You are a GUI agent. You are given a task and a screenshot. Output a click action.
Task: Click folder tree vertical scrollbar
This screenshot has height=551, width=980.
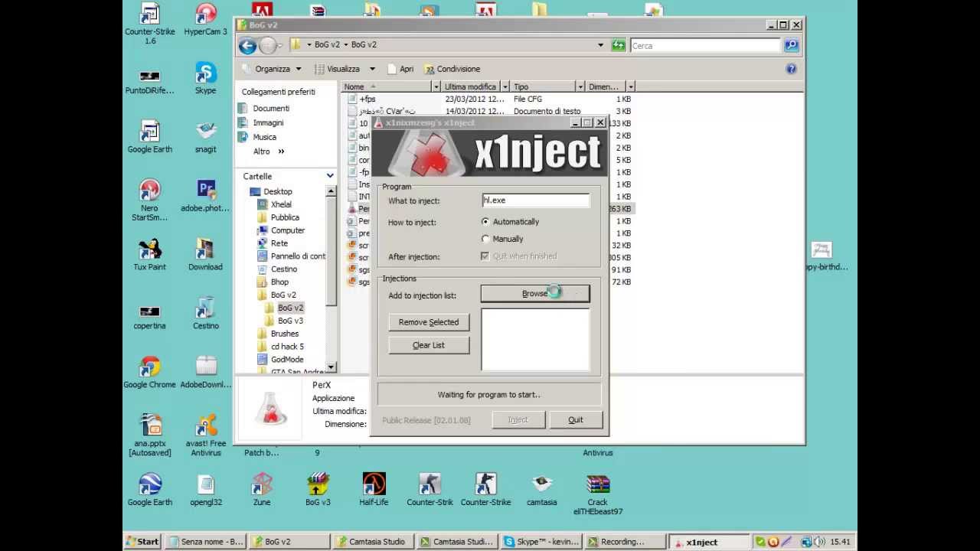click(x=331, y=279)
